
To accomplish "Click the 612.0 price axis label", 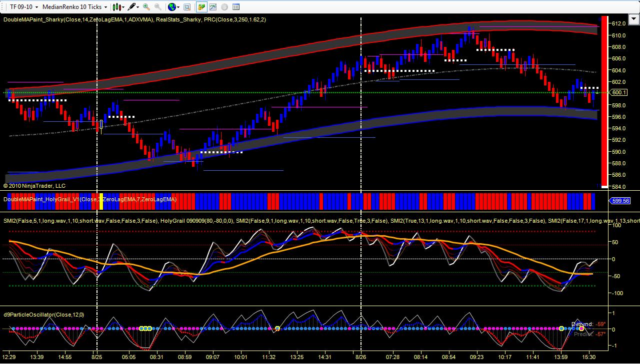I will (619, 23).
